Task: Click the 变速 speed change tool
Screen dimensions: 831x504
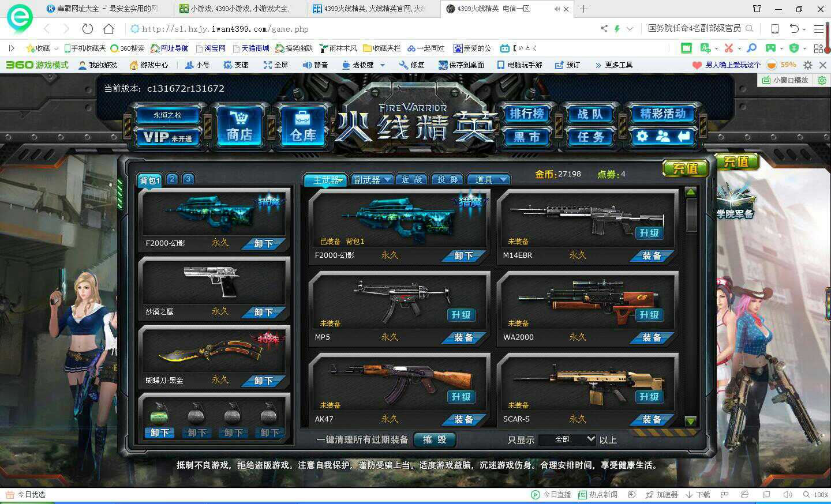Action: coord(236,65)
